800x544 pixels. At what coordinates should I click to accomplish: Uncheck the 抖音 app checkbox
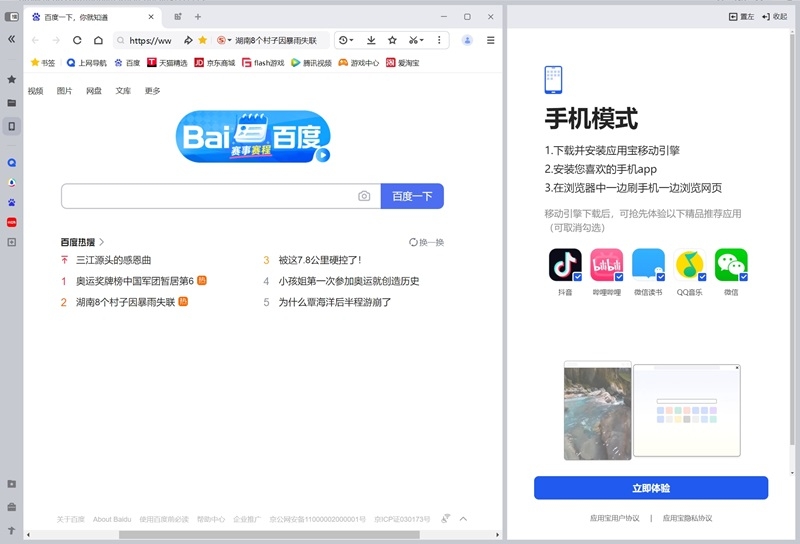tap(578, 277)
